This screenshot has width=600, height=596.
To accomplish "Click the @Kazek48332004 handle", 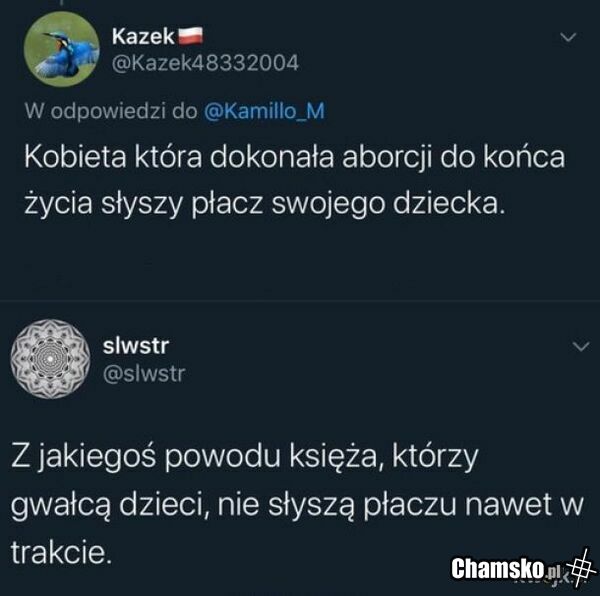I will click(x=205, y=63).
